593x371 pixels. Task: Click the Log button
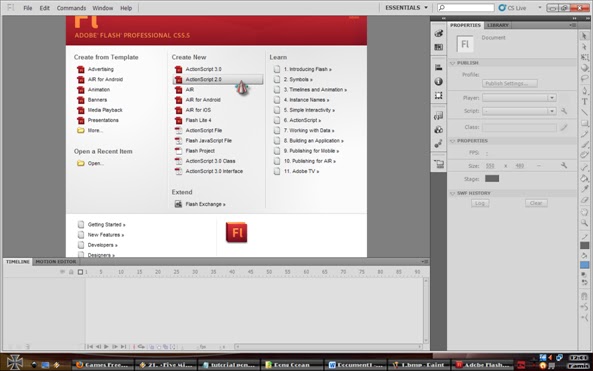(480, 203)
